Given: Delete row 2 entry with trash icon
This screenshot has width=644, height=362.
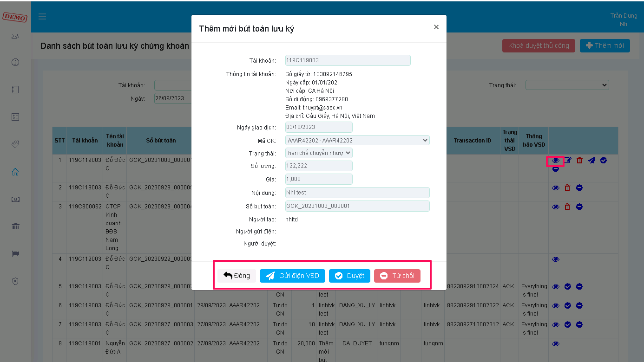Looking at the screenshot, I should (567, 187).
